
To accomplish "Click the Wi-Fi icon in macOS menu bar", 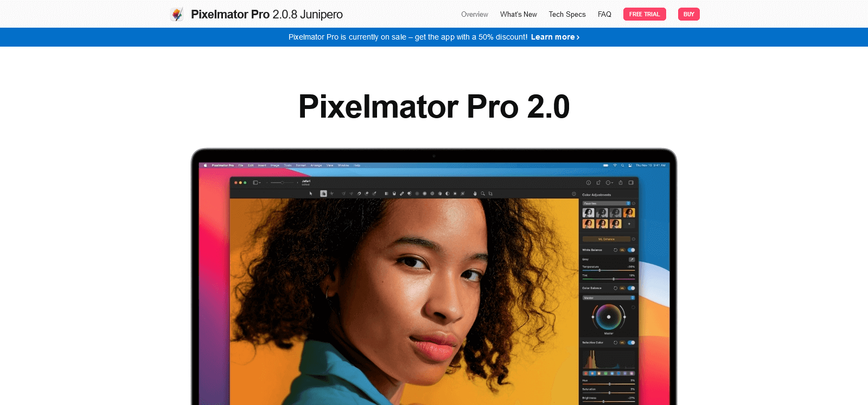I will (x=615, y=165).
